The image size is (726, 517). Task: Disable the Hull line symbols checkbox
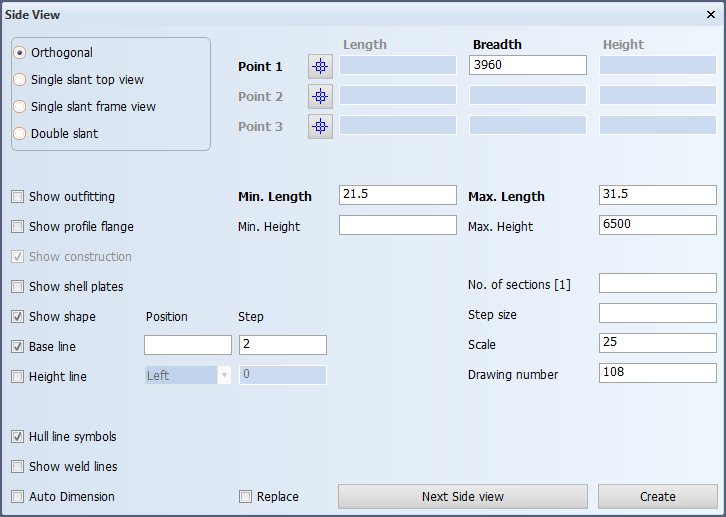[x=18, y=436]
